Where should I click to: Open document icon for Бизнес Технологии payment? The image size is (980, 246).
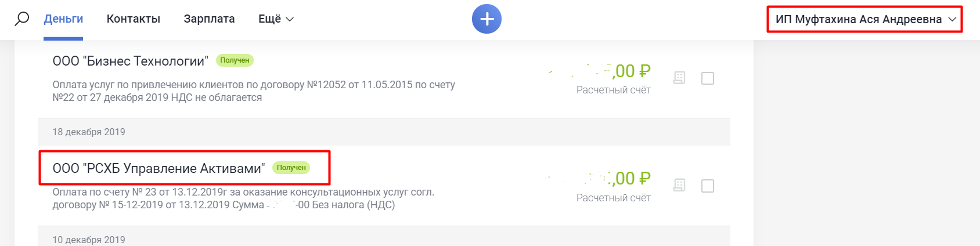tap(679, 78)
